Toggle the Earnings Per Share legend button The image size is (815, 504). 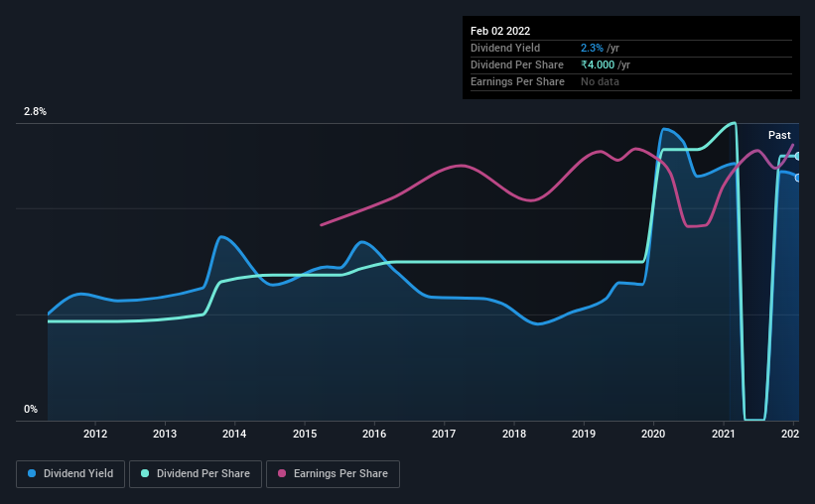click(x=333, y=474)
